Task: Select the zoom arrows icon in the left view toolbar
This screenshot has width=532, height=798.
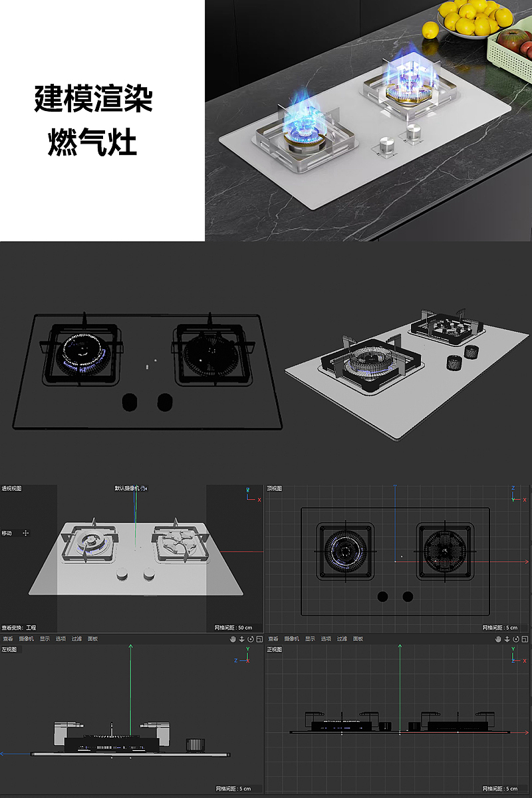Action: click(x=241, y=640)
